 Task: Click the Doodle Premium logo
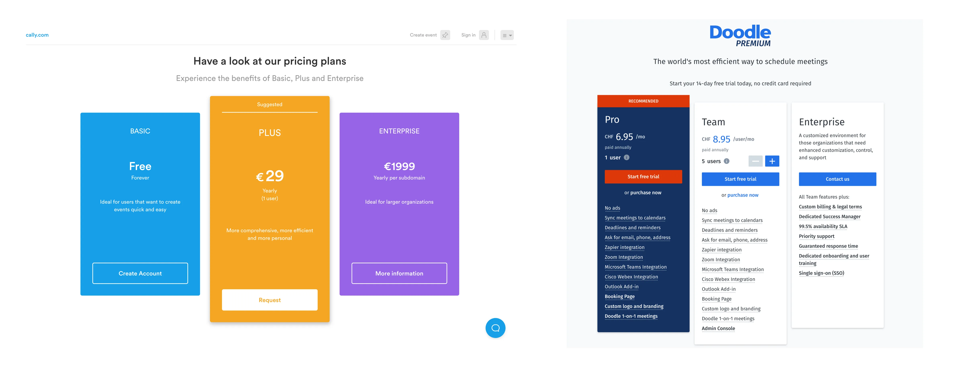[740, 35]
